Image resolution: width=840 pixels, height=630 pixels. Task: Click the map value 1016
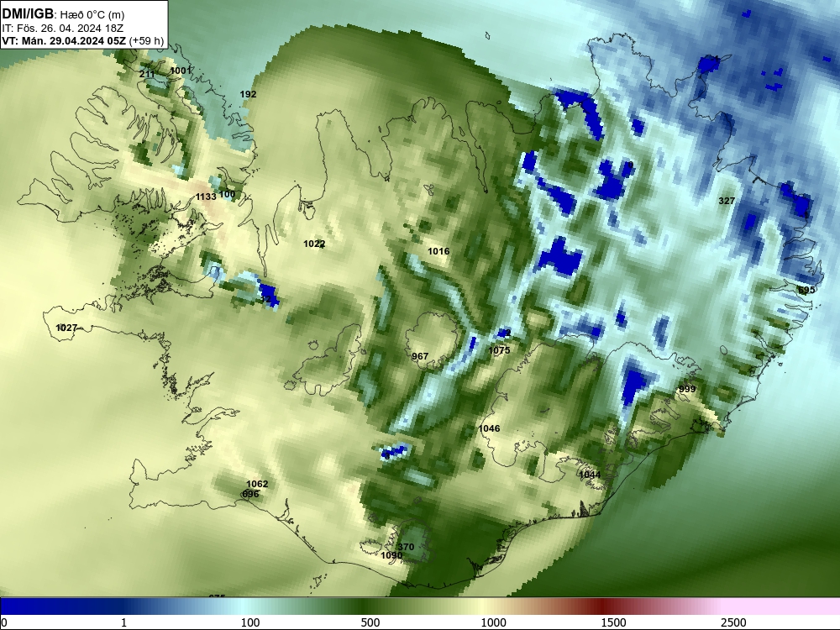pyautogui.click(x=438, y=250)
